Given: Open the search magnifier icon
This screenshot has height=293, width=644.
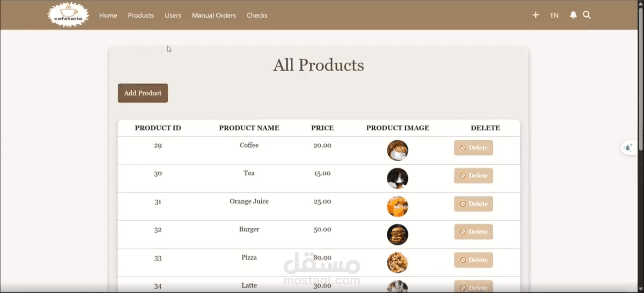Looking at the screenshot, I should (587, 15).
